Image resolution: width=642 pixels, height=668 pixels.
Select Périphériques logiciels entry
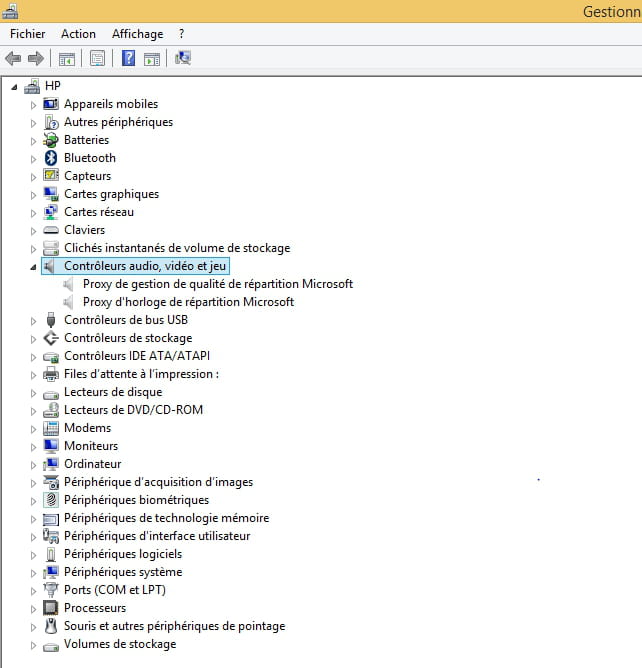point(123,554)
